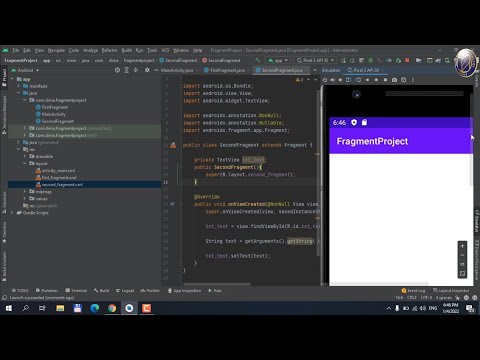The image size is (480, 360).
Task: Open Project panel gear settings
Action: tap(147, 70)
